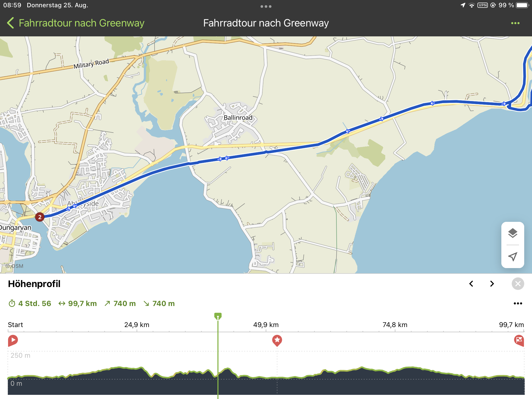Tap the 99,7 km distance stat
Screen dimensions: 532x399
point(78,303)
